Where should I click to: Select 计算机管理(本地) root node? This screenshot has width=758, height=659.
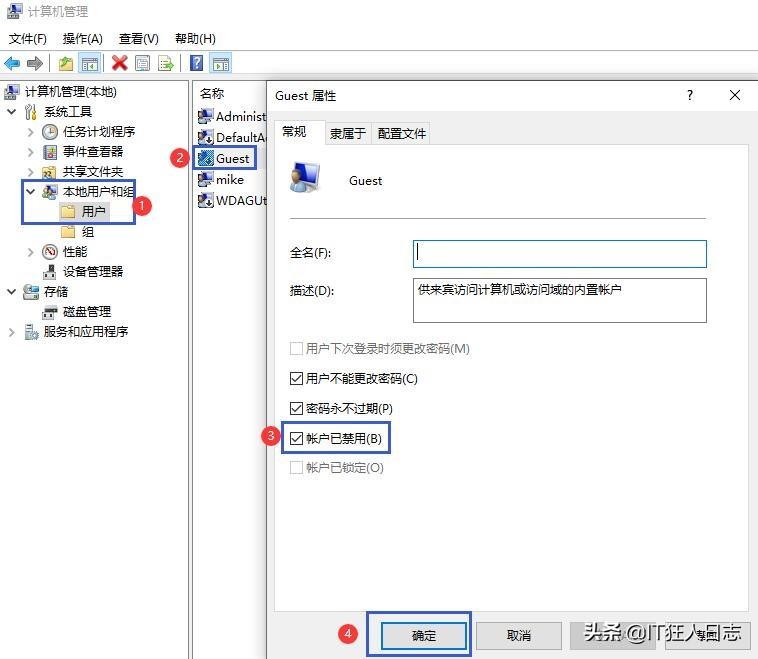(71, 91)
